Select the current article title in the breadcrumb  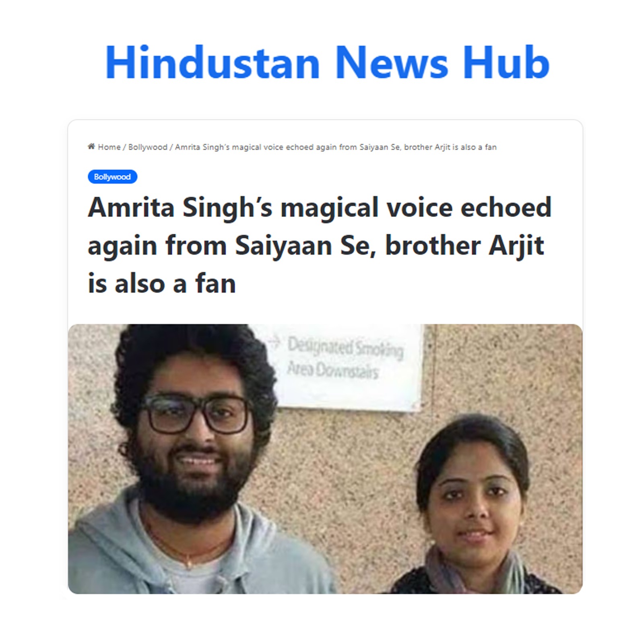click(336, 147)
